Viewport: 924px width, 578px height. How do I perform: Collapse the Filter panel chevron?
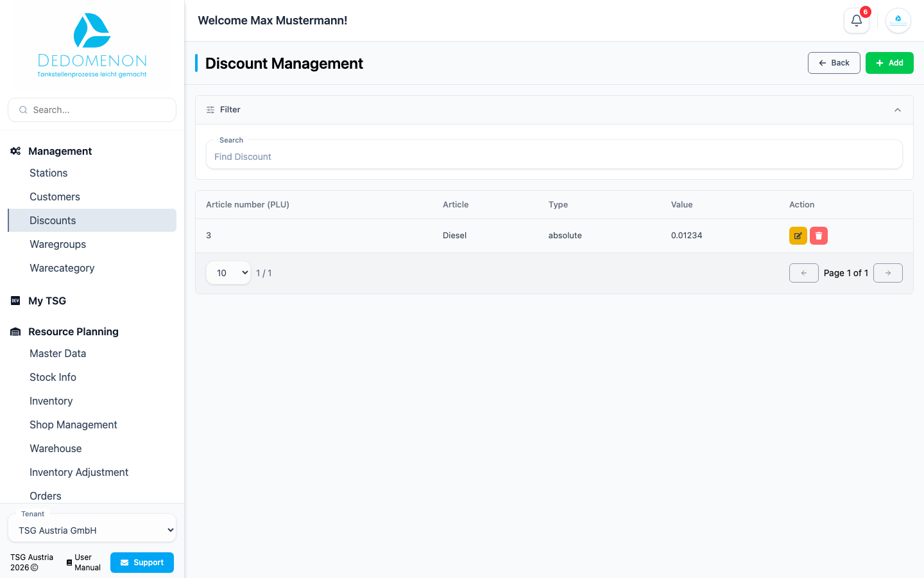point(898,110)
